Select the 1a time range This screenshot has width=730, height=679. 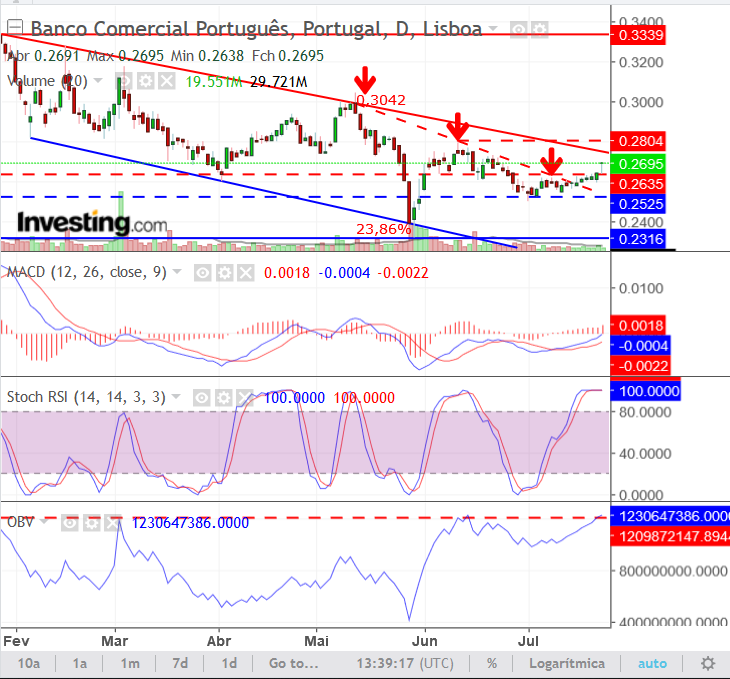[80, 663]
